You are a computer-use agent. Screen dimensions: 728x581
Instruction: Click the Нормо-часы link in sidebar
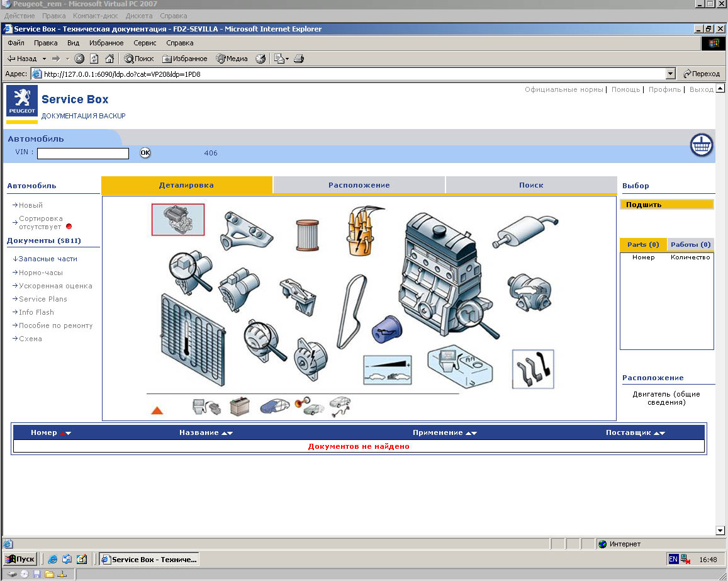click(40, 273)
